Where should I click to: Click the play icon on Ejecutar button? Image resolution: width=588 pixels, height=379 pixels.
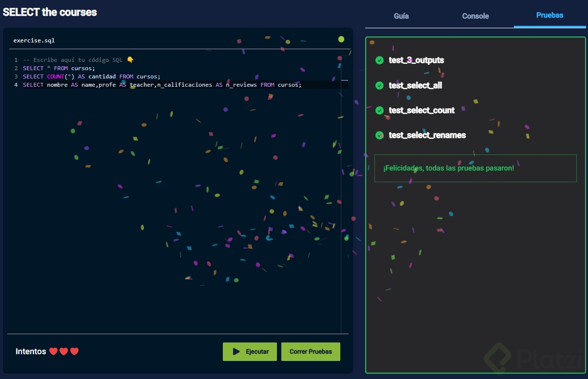point(236,352)
